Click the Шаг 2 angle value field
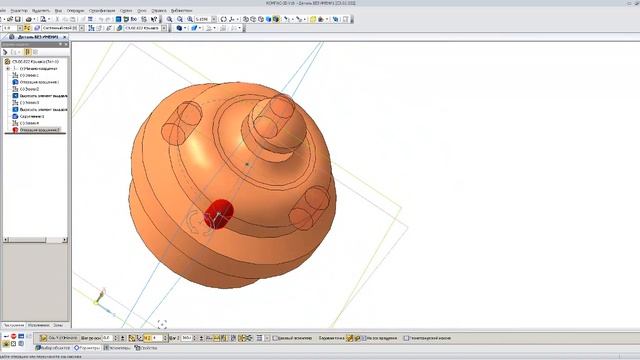Screen dimensions: 640x360 (x=187, y=338)
